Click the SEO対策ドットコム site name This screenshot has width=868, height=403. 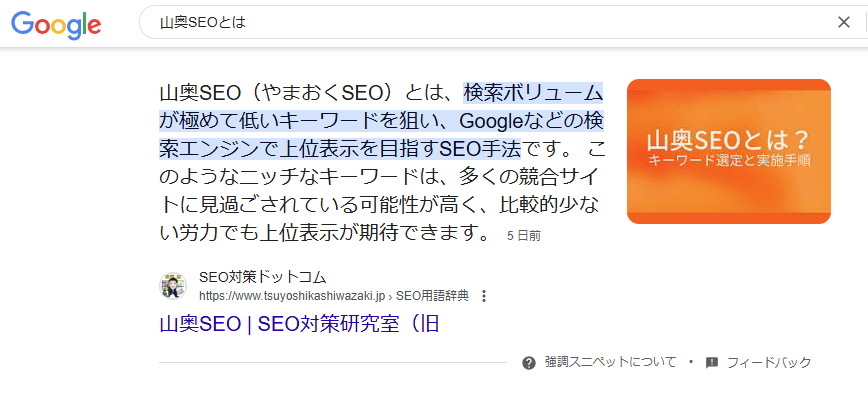tap(262, 277)
